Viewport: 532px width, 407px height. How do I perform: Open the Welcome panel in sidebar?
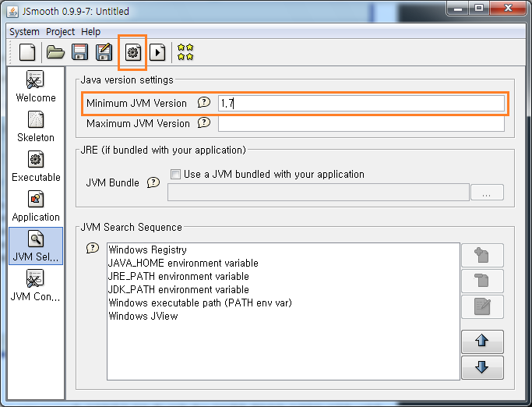click(36, 87)
